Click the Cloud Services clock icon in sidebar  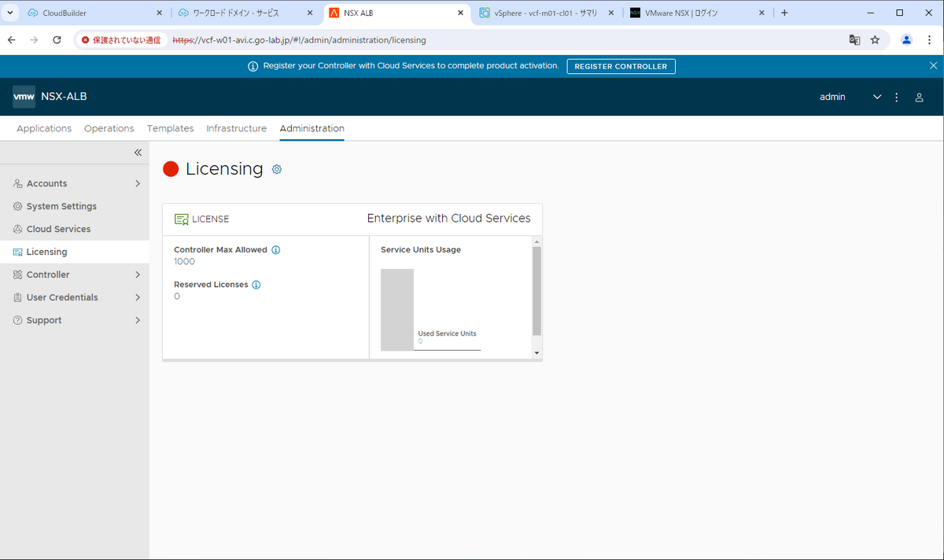pos(17,229)
